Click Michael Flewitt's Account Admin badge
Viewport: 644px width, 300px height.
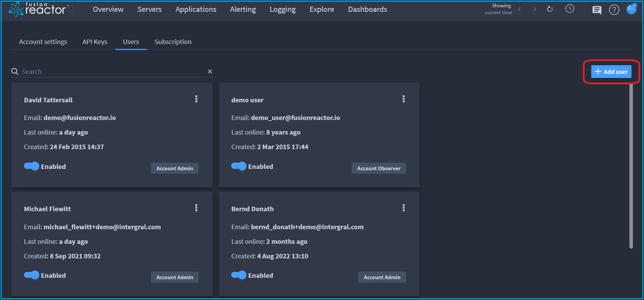pos(175,277)
